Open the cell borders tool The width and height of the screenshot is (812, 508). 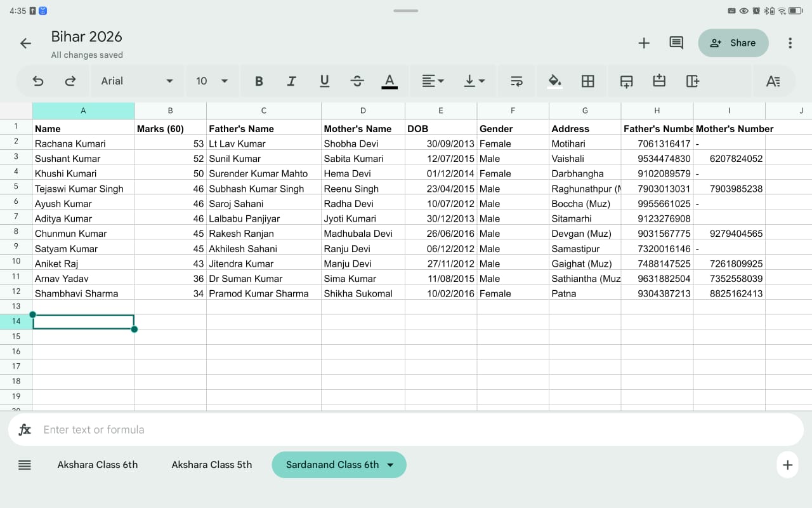(587, 81)
